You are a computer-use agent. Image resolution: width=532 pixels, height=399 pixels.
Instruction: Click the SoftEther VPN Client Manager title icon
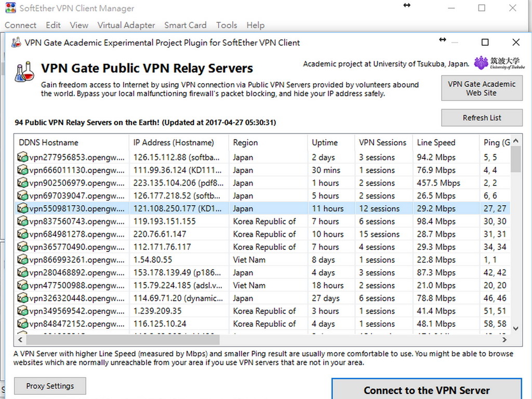10,8
